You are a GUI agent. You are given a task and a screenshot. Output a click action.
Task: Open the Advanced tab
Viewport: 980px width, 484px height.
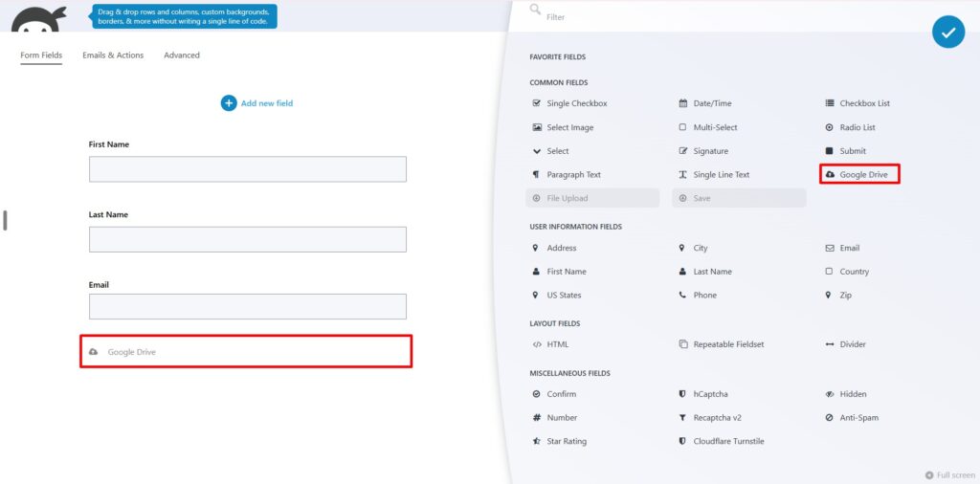coord(182,55)
